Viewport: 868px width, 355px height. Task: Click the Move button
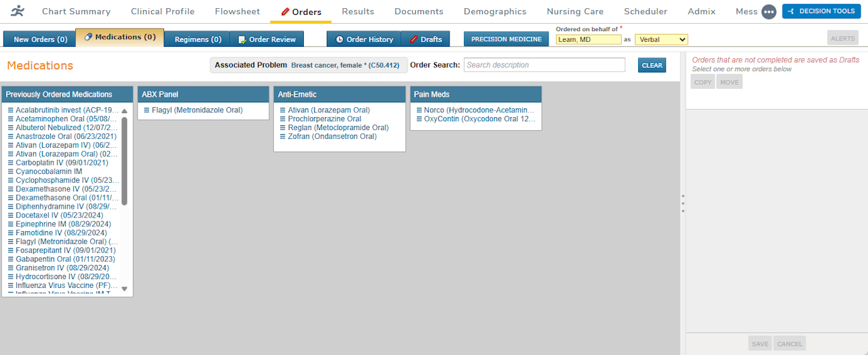[730, 82]
